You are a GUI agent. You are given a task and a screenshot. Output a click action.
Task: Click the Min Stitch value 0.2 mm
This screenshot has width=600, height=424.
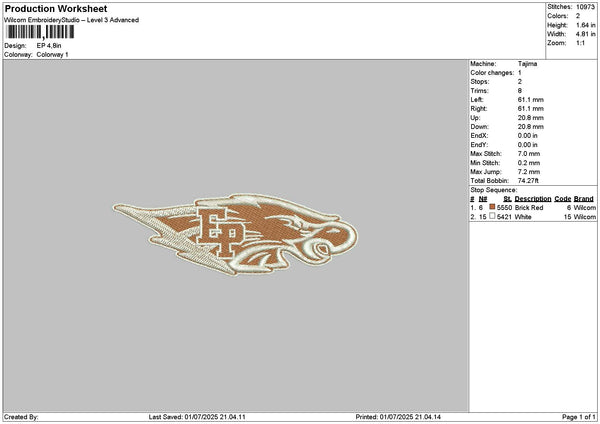pos(529,163)
